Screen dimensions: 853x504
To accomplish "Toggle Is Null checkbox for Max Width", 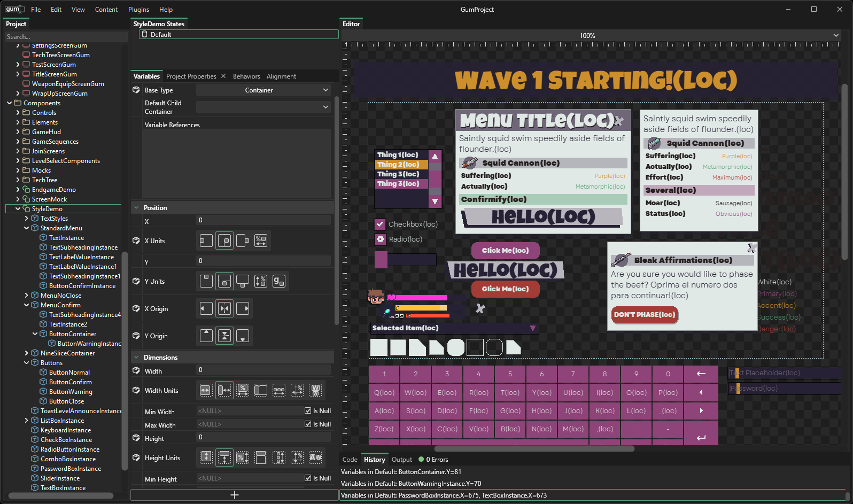I will pos(308,424).
